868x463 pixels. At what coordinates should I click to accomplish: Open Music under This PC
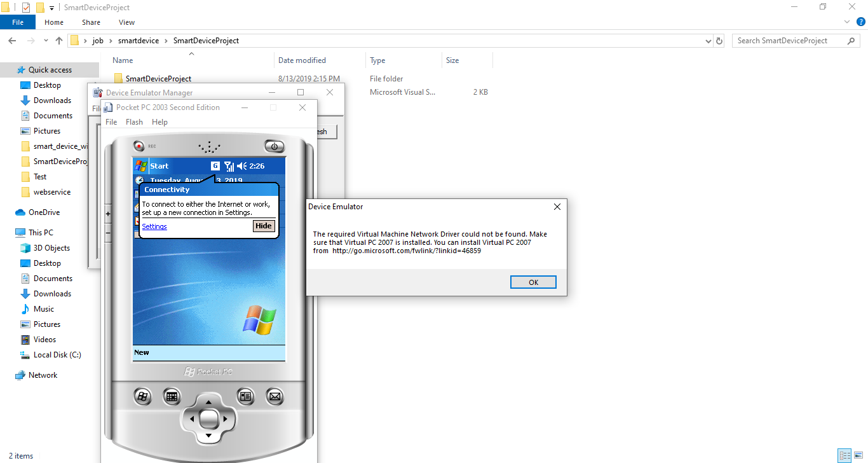[x=44, y=309]
